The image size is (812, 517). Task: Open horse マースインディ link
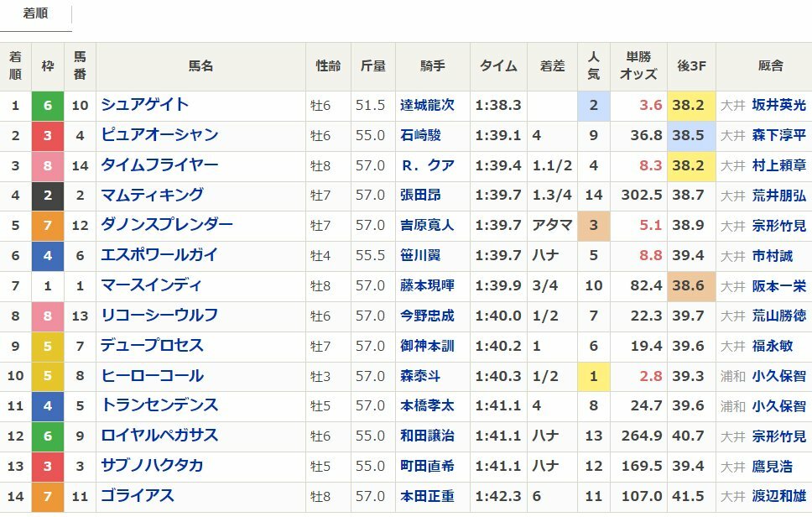(151, 285)
